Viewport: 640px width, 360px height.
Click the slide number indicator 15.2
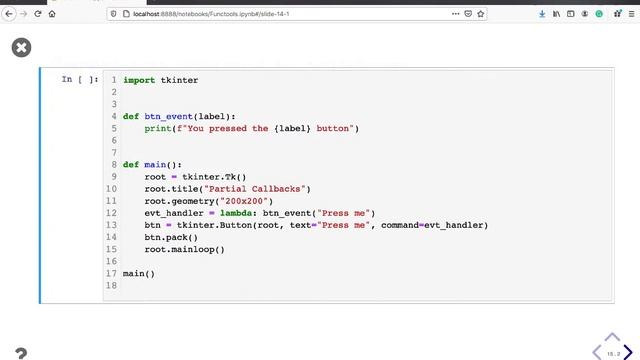(613, 354)
